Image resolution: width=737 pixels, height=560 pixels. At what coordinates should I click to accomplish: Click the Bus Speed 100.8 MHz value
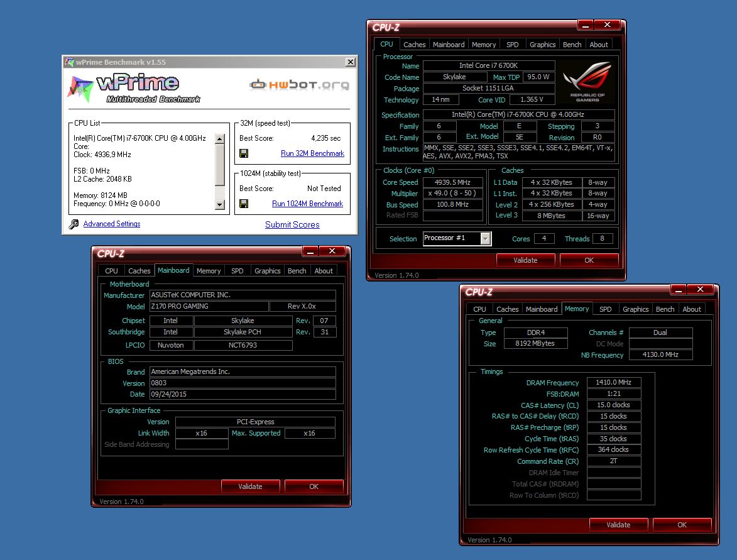[x=452, y=204]
